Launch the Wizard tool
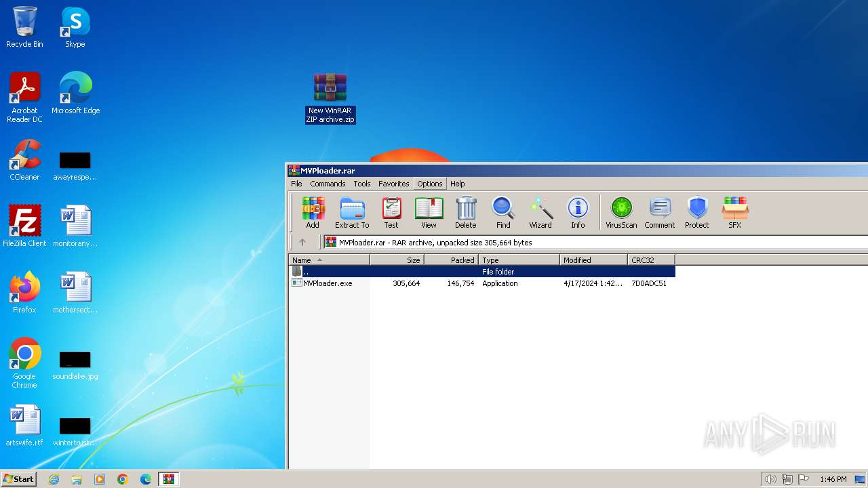 (x=540, y=213)
